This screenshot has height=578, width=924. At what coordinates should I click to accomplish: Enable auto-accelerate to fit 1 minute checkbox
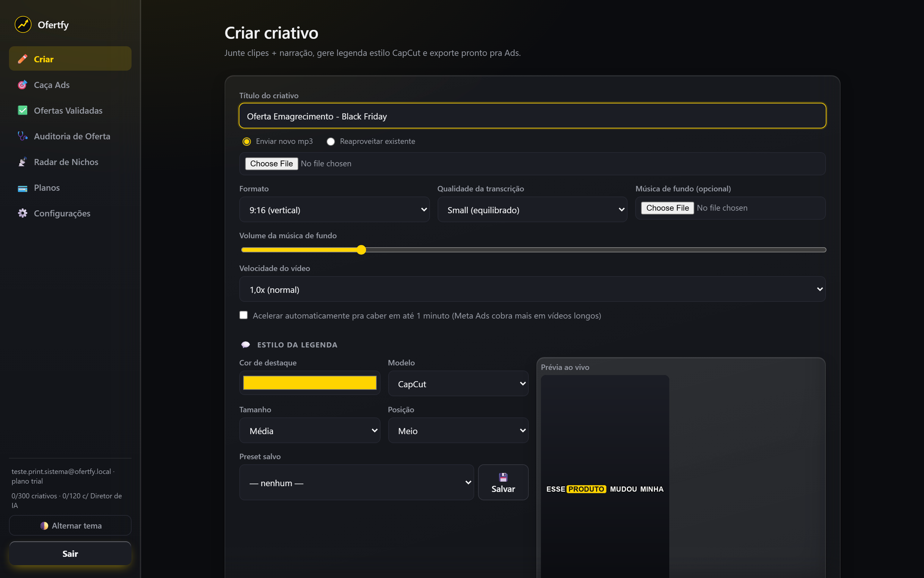point(243,315)
